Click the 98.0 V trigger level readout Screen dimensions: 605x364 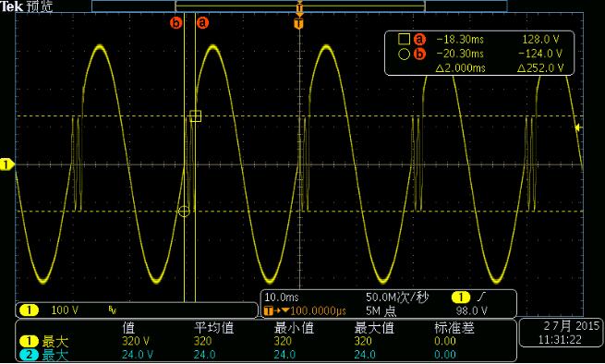click(x=471, y=310)
